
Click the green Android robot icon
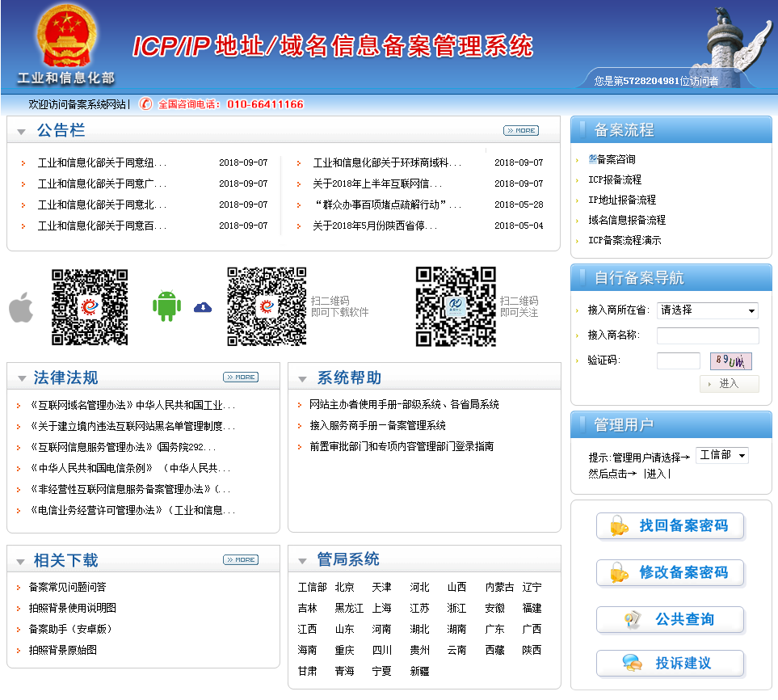(x=166, y=306)
